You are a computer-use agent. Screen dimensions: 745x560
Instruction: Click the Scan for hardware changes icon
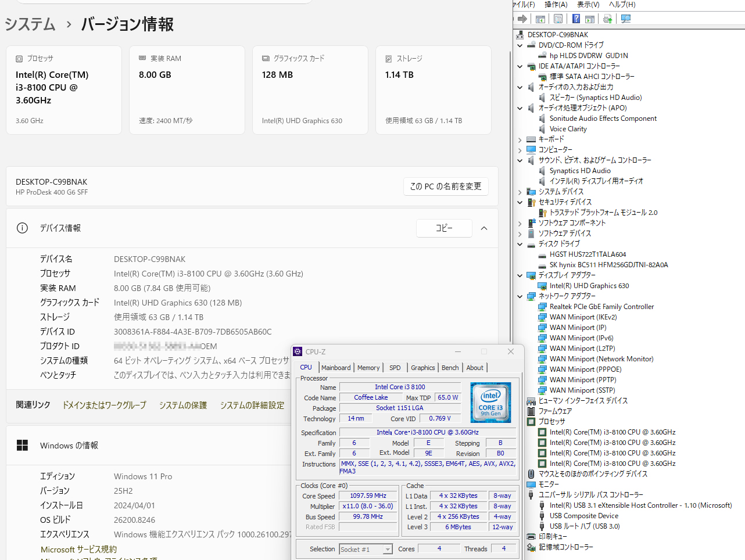pyautogui.click(x=625, y=19)
